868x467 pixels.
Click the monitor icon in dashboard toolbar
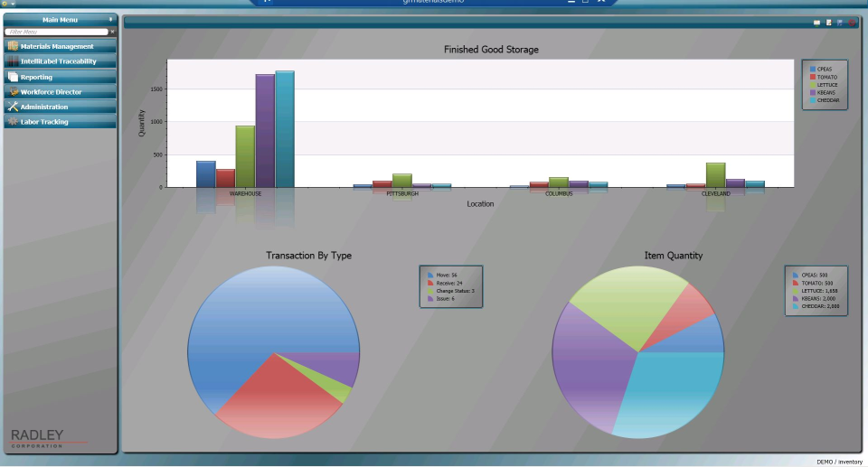[816, 23]
